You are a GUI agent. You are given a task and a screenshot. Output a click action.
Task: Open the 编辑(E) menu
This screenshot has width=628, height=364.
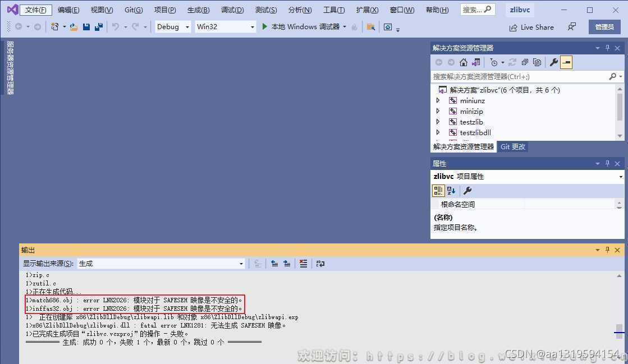68,10
